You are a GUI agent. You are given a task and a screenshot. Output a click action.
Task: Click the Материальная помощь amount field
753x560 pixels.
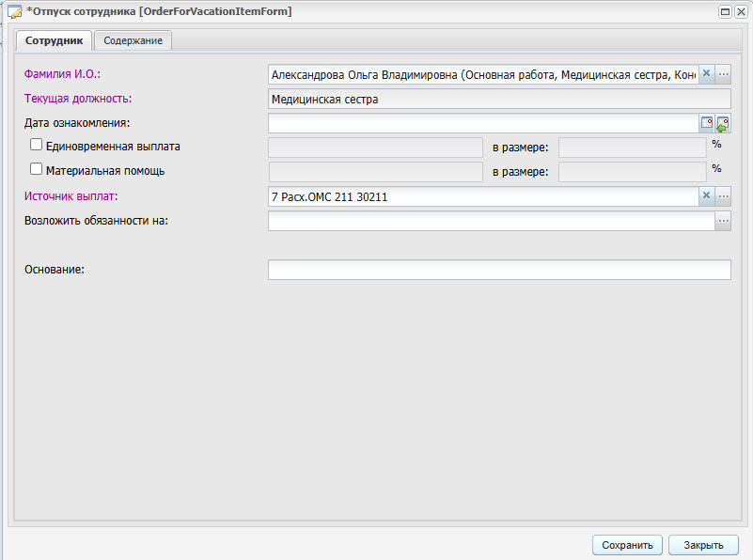pos(375,172)
